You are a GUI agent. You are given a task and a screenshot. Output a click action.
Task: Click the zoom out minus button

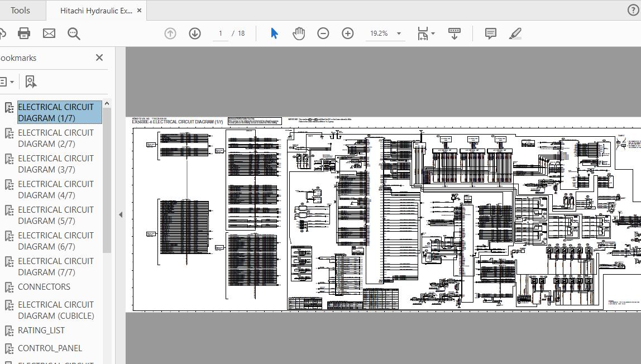tap(323, 33)
